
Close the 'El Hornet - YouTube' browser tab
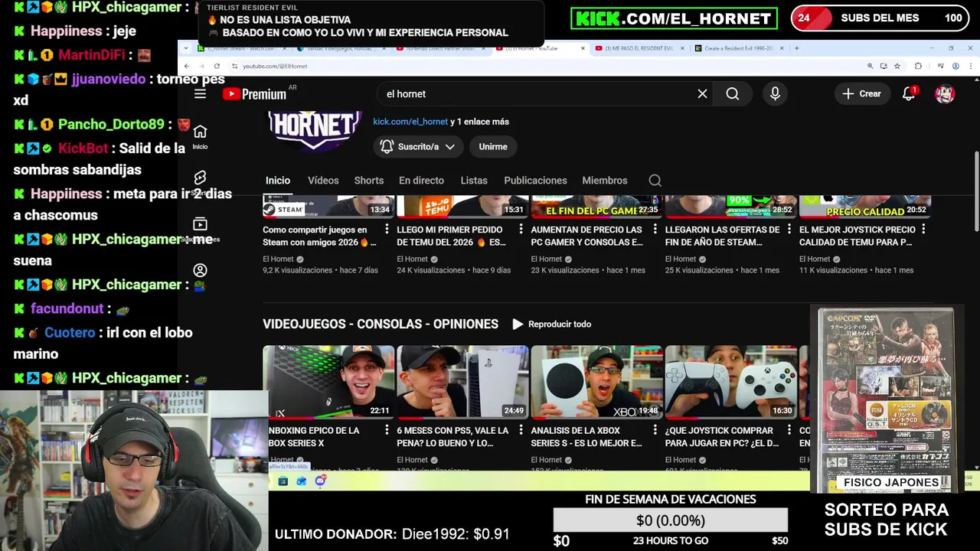click(x=583, y=48)
